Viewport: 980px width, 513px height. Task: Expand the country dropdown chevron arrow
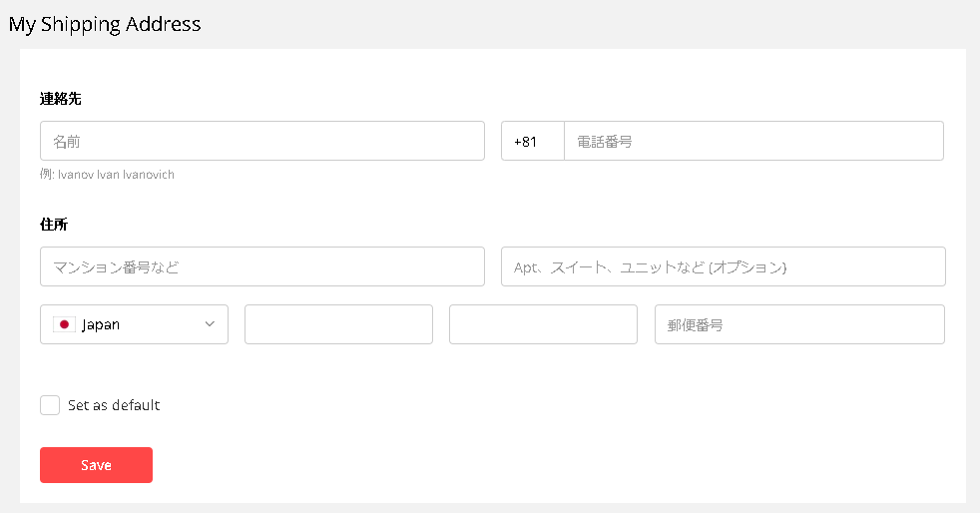tap(210, 324)
